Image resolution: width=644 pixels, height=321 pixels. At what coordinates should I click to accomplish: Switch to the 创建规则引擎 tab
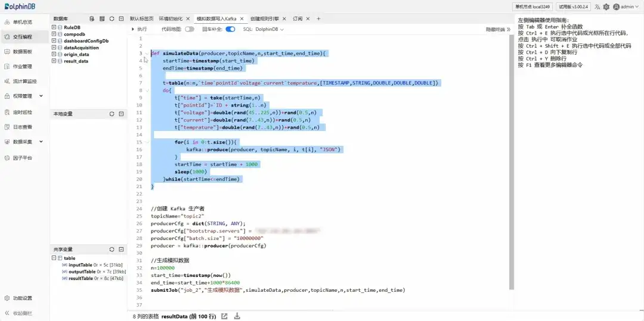coord(265,19)
